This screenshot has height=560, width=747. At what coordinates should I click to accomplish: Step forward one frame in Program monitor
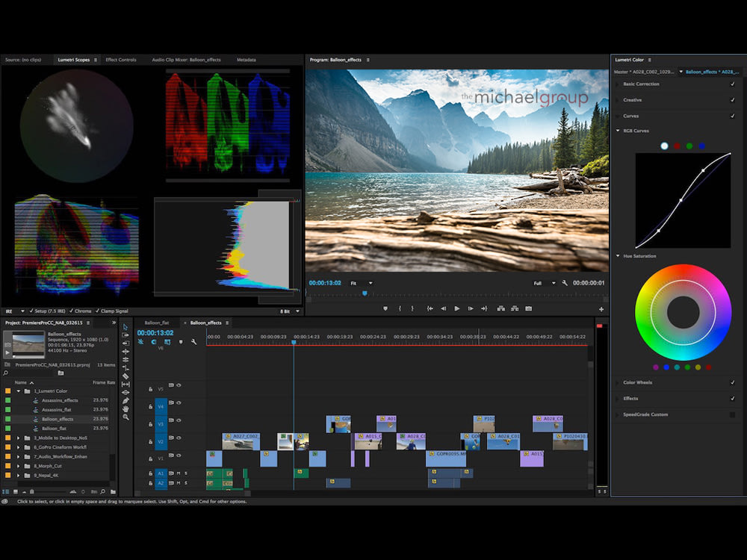[471, 308]
